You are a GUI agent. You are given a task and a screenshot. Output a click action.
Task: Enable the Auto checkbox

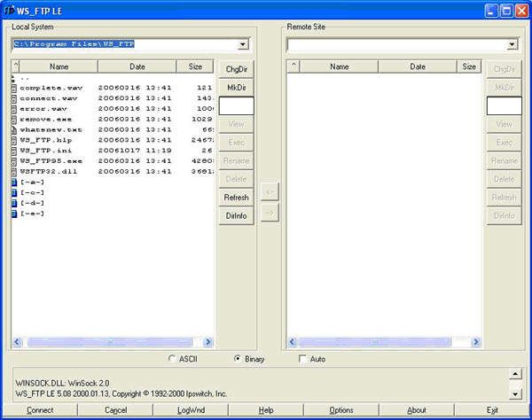click(x=302, y=359)
